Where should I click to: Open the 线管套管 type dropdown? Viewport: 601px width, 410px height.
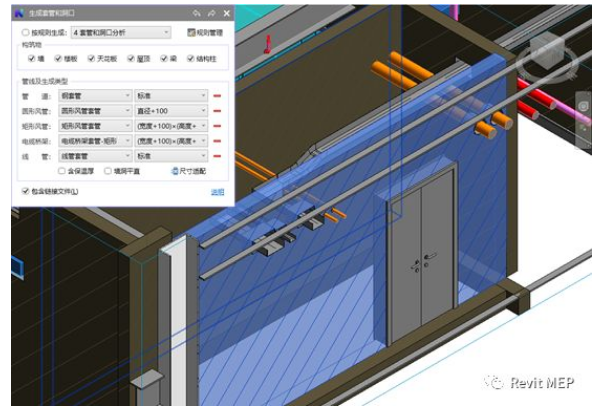(95, 156)
